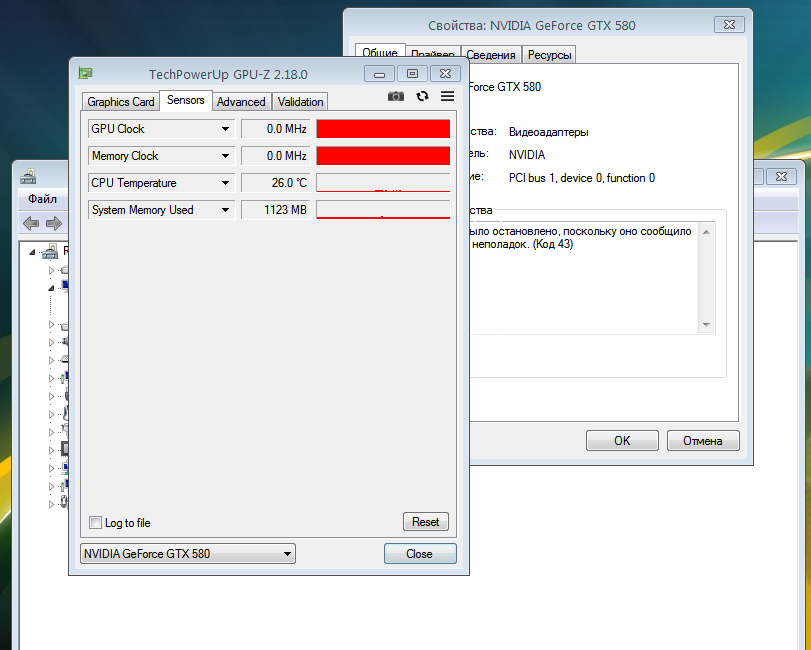Click the 0.0 MHz GPU Clock value field
Image resolution: width=811 pixels, height=650 pixels.
276,129
